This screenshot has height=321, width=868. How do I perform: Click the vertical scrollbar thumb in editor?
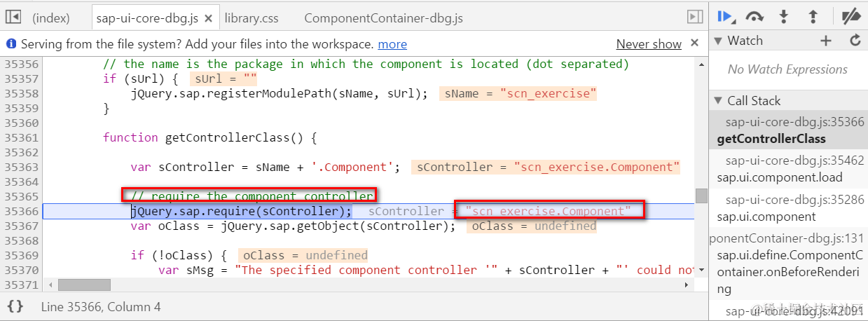[x=701, y=195]
